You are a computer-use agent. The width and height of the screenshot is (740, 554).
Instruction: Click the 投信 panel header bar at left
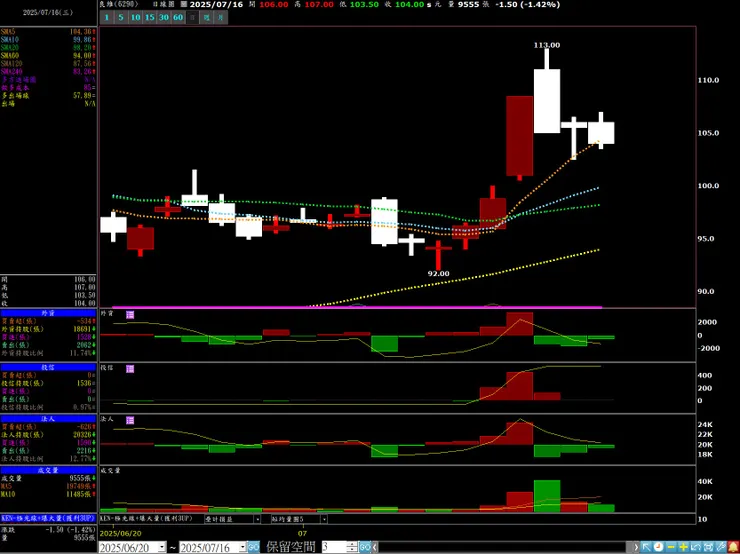pos(48,367)
